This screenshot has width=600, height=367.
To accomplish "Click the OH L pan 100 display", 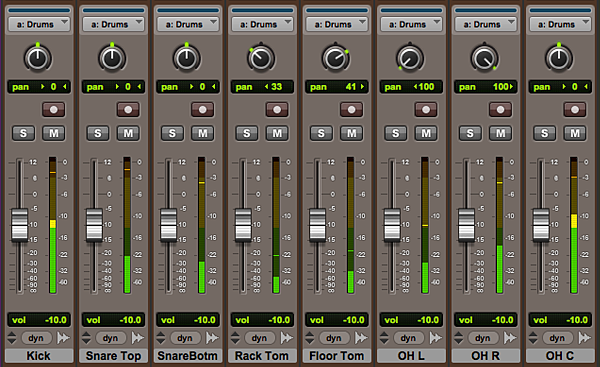I will pos(411,87).
